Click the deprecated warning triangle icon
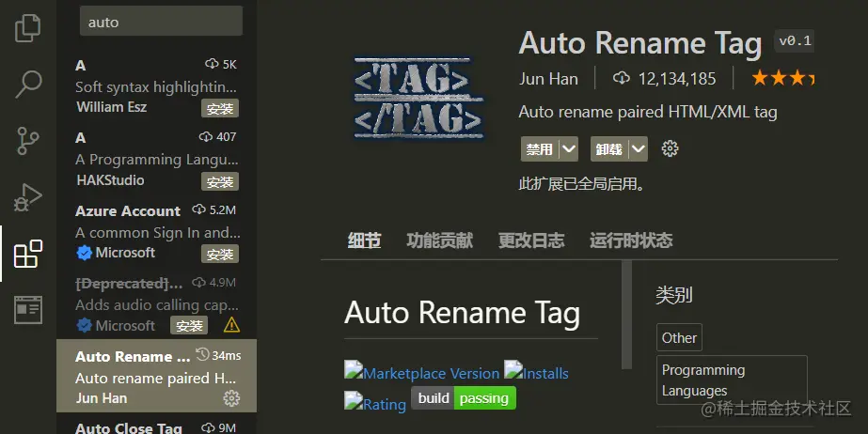 [231, 325]
